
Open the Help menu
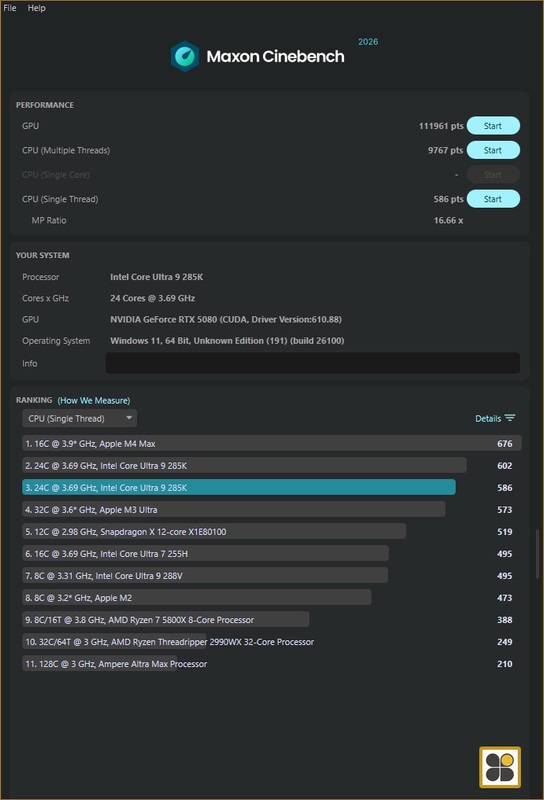coord(36,8)
